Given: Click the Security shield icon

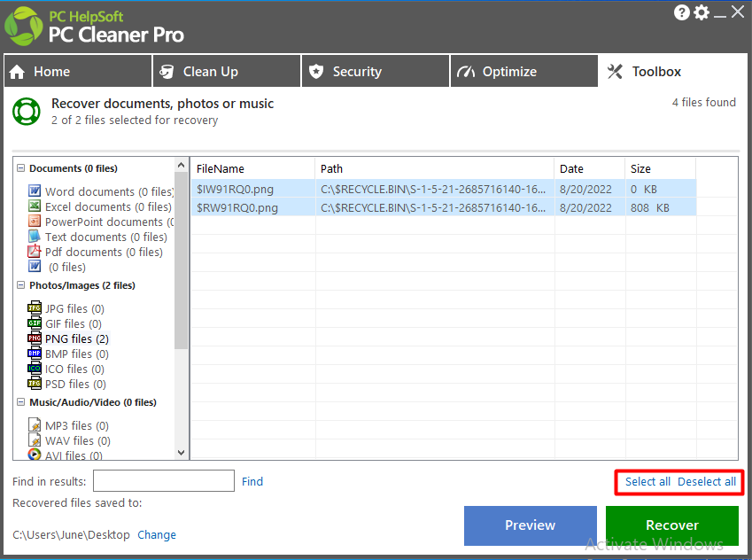Looking at the screenshot, I should pos(316,72).
